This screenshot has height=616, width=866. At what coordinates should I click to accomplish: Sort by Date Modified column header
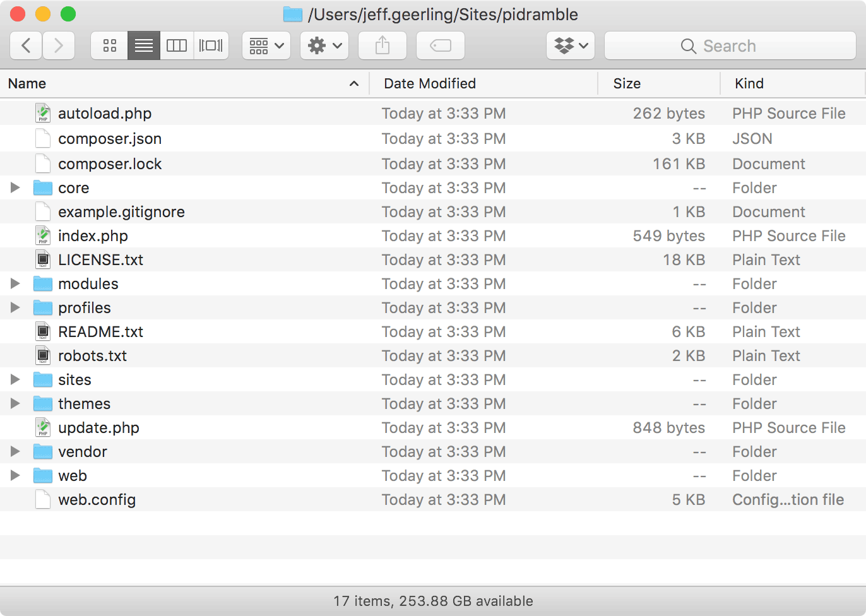pos(483,83)
